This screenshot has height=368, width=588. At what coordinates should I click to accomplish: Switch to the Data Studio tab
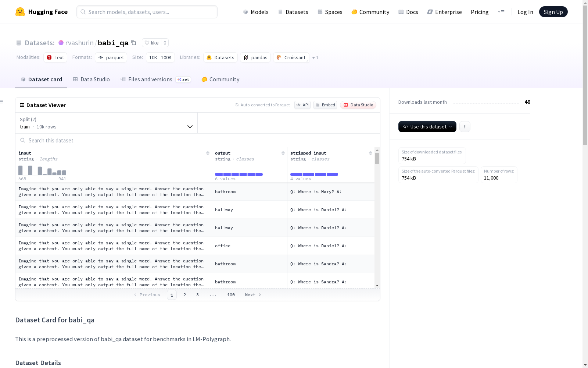tap(92, 79)
